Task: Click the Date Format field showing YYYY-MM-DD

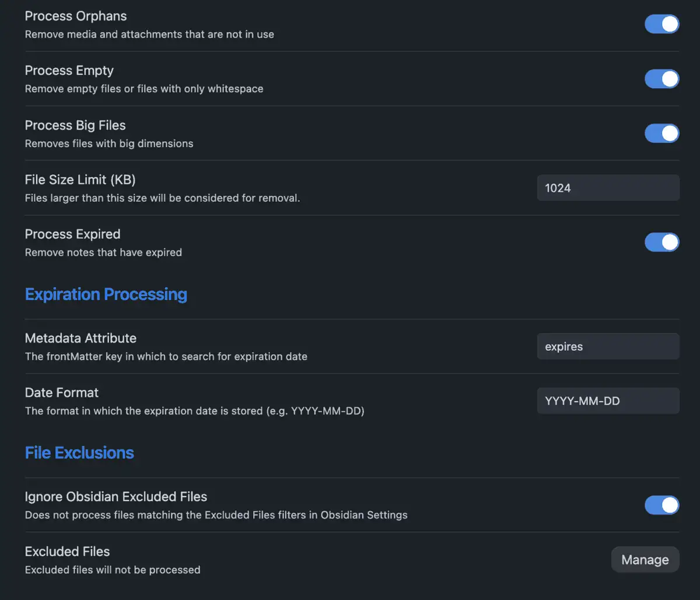Action: click(608, 401)
